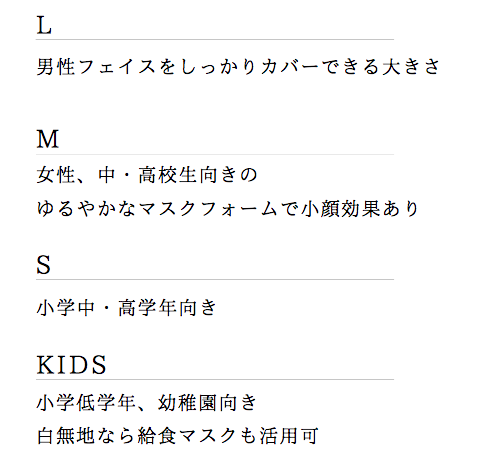
Task: Click the divider line under M
Action: 215,154
